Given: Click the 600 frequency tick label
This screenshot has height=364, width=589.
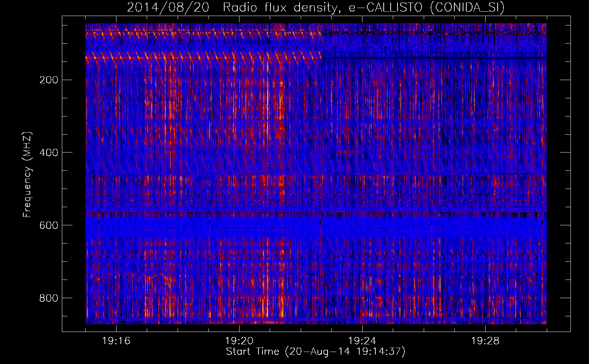Looking at the screenshot, I should (49, 225).
